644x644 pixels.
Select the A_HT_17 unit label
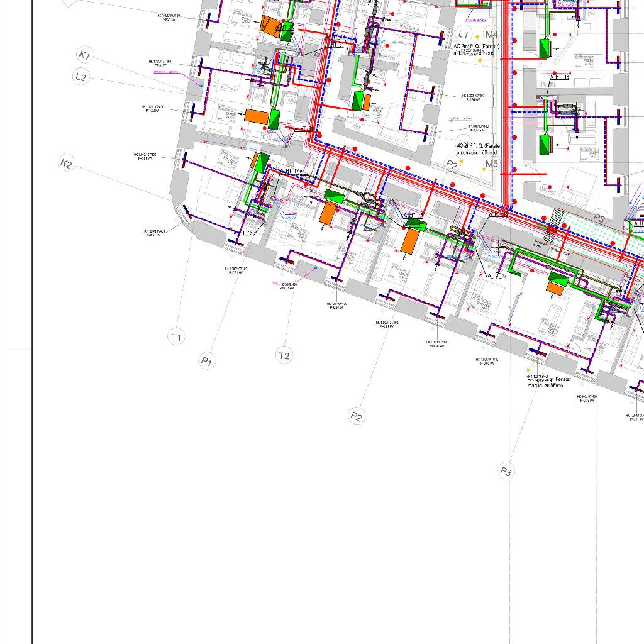coord(293,172)
